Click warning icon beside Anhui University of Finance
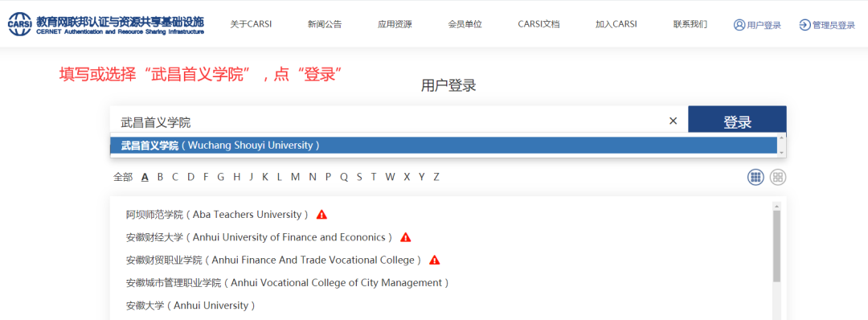The image size is (868, 320). (x=406, y=237)
